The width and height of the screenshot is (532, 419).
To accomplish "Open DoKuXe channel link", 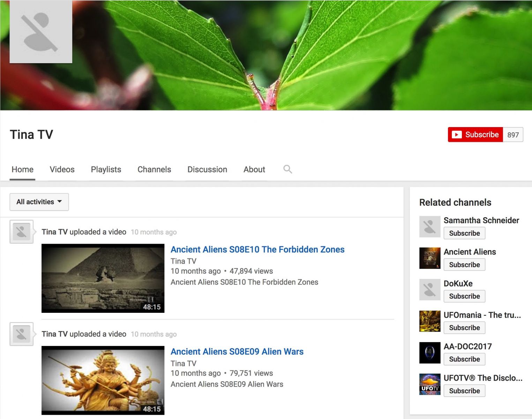I will coord(458,284).
